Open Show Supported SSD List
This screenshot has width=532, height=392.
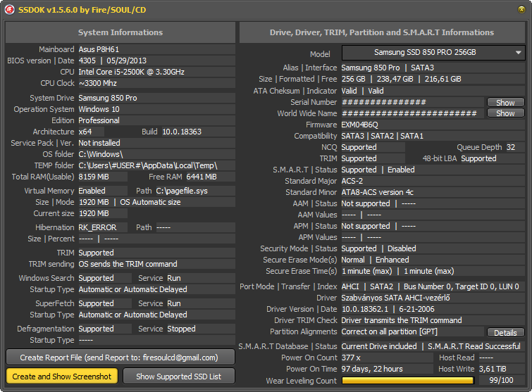pyautogui.click(x=178, y=377)
